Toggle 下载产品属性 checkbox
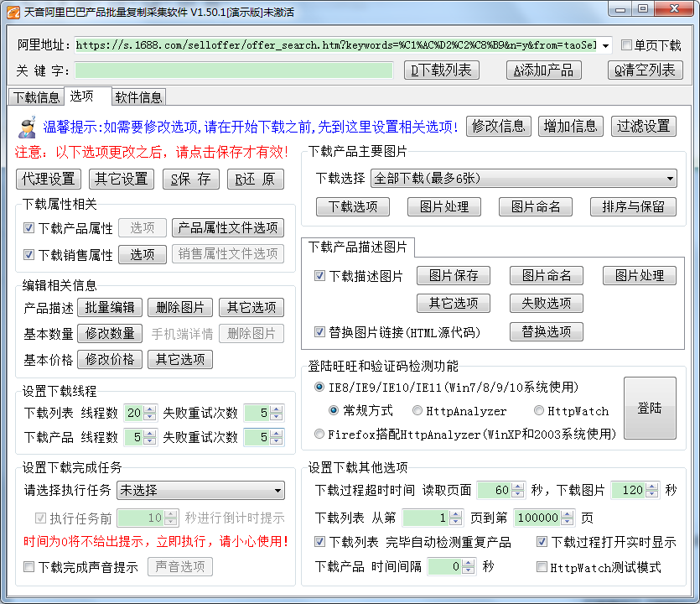Viewport: 700px width, 604px height. pos(29,228)
